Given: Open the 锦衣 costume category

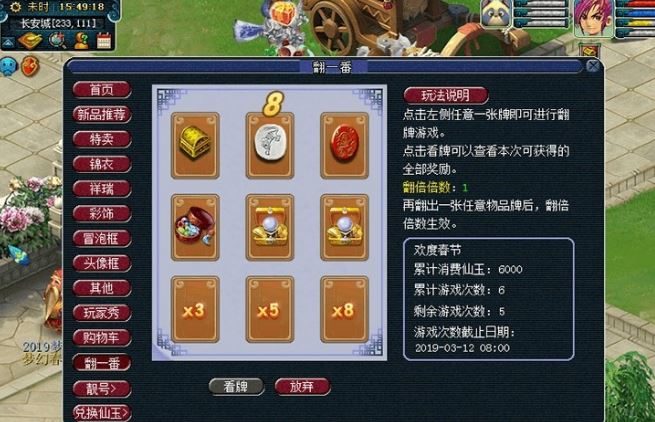Looking at the screenshot, I should (102, 164).
